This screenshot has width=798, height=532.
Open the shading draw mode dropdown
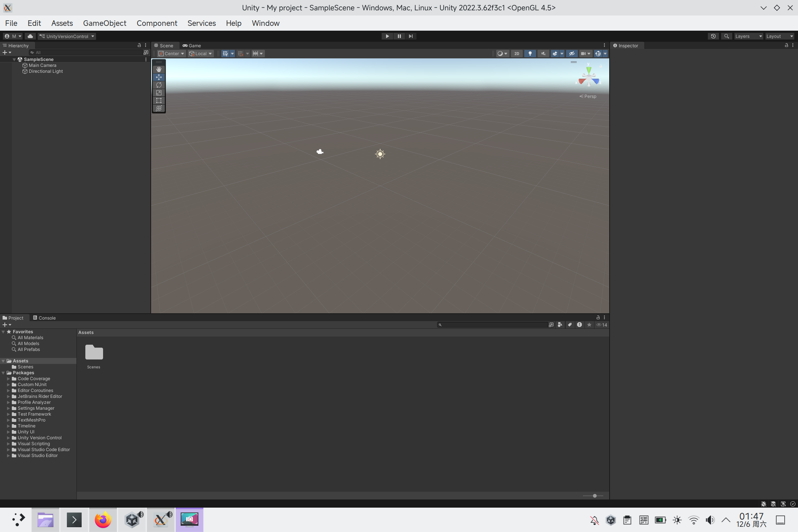(x=502, y=54)
